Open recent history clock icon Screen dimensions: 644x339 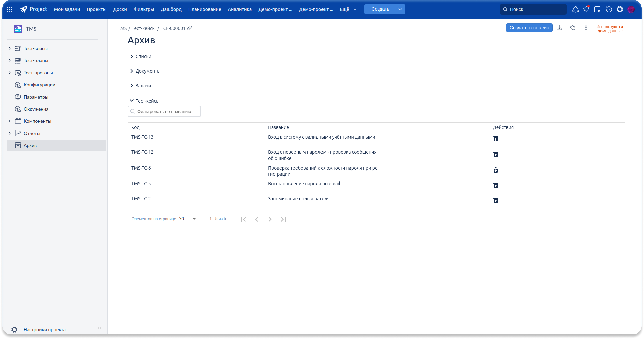[609, 9]
